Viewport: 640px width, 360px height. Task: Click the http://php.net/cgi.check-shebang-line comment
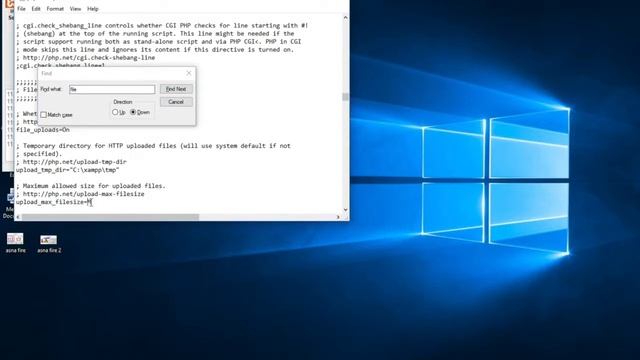click(86, 58)
